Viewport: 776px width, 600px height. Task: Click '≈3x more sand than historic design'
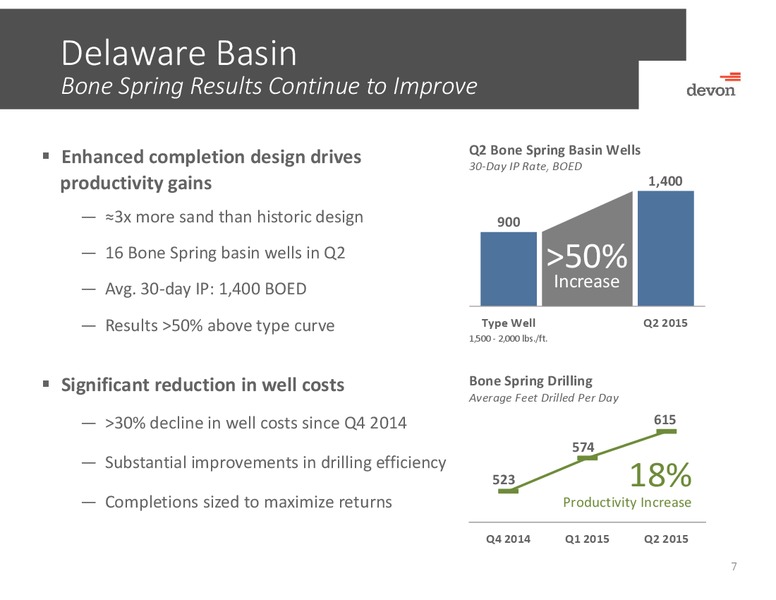(234, 217)
